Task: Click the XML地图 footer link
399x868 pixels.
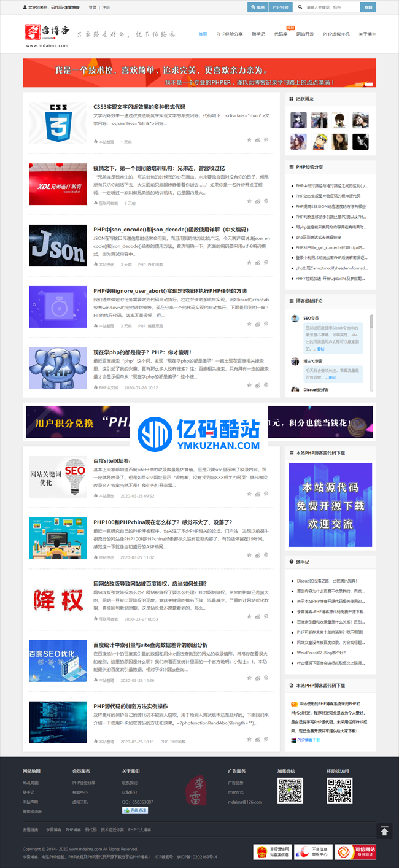Action: coord(31,783)
